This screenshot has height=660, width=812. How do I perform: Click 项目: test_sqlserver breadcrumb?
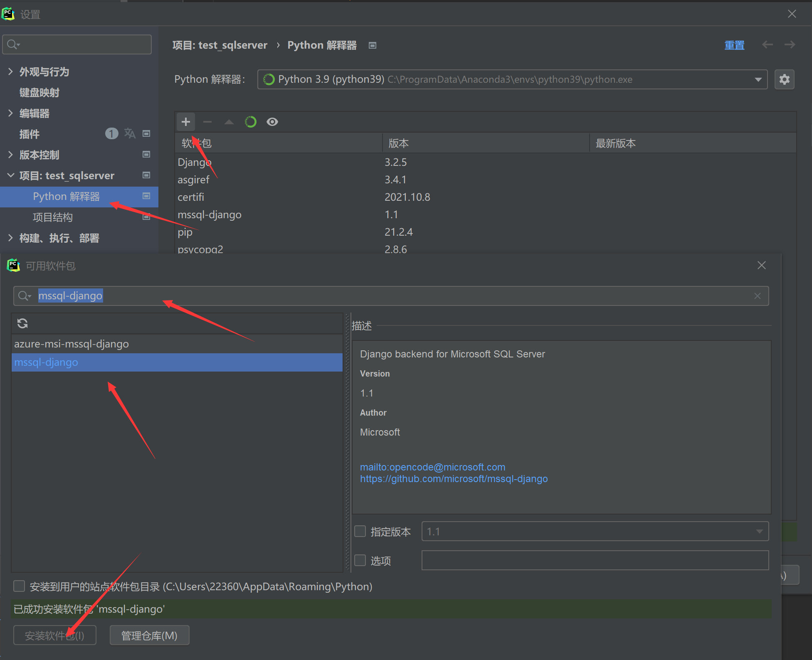(x=220, y=45)
